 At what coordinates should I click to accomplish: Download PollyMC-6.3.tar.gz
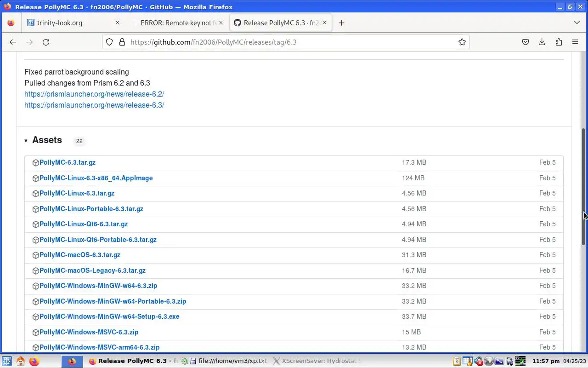click(68, 162)
